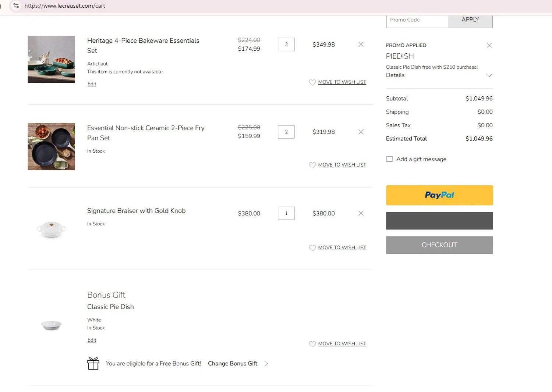Open Signature Braiser with Gold Knob title

coord(136,211)
